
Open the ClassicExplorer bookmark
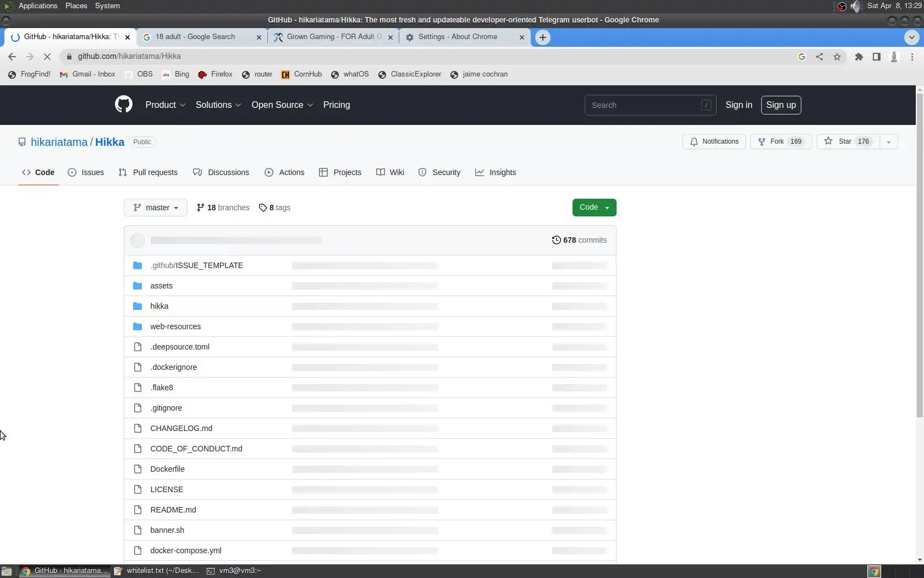tap(410, 74)
